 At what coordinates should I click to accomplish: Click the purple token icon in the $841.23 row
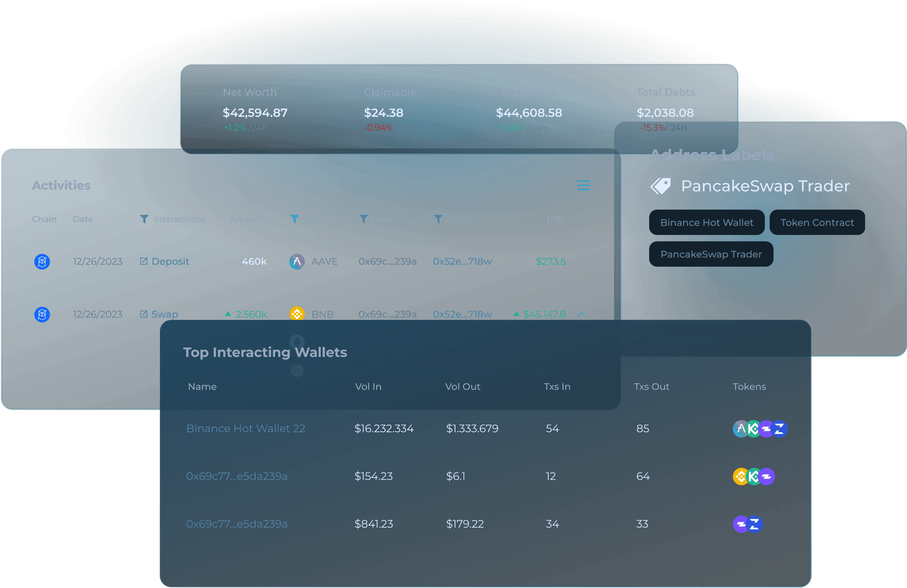741,524
